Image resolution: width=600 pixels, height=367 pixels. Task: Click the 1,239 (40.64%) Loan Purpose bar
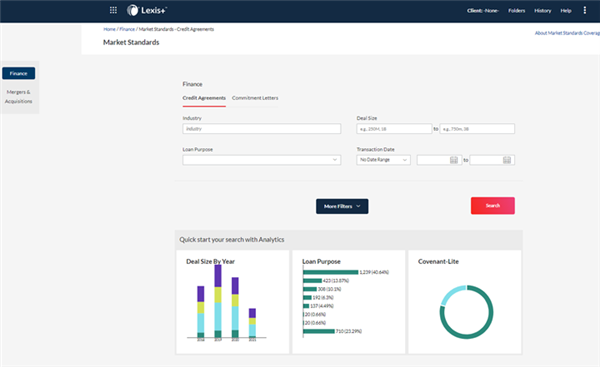[x=331, y=272]
